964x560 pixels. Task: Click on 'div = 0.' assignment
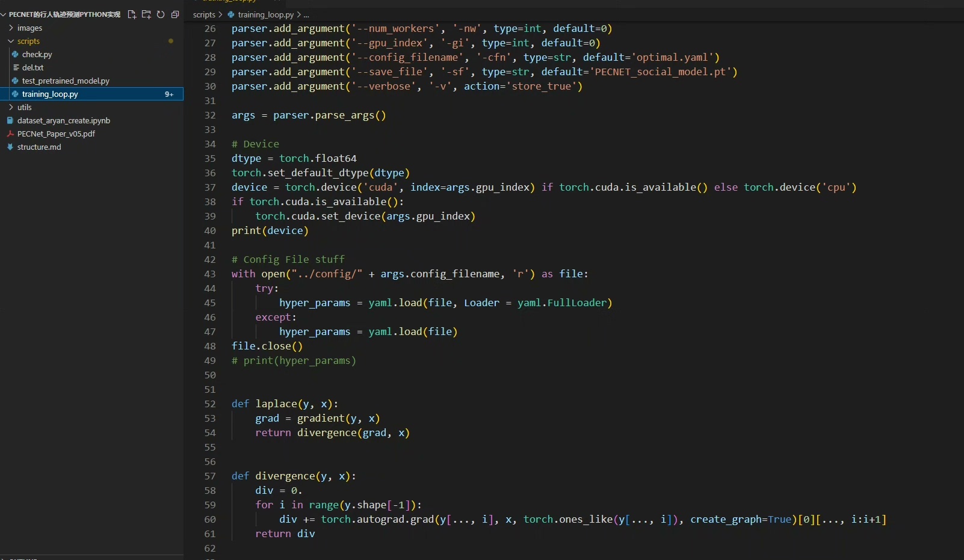click(279, 490)
